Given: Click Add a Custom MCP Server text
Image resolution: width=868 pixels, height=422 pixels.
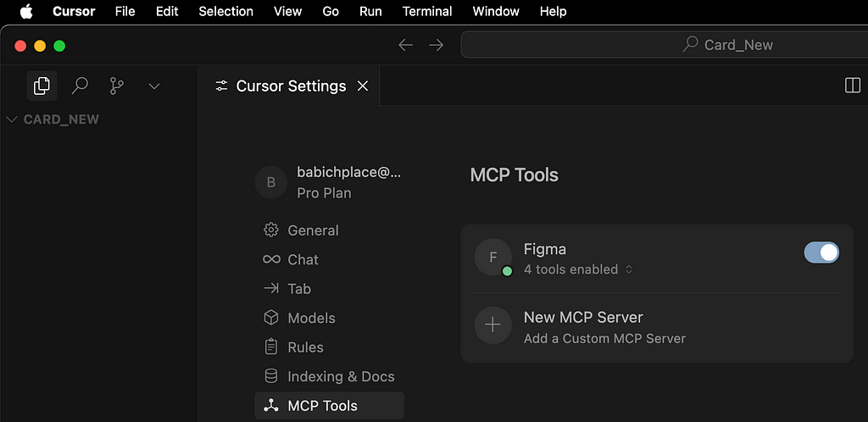Looking at the screenshot, I should [604, 338].
